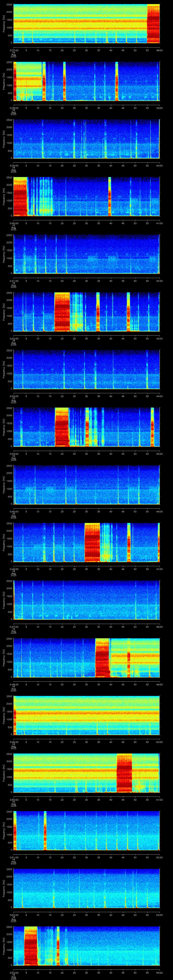
Task: Select the wide red burst in the 0:53:00 spectrogram
Action: 31,946
